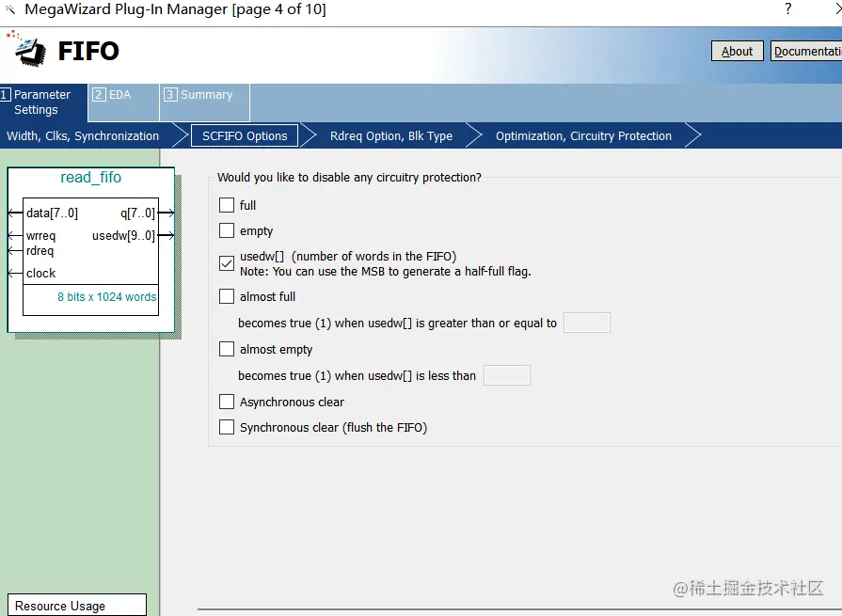Enable the empty checkbox
Screen dimensions: 842x616
[x=227, y=230]
